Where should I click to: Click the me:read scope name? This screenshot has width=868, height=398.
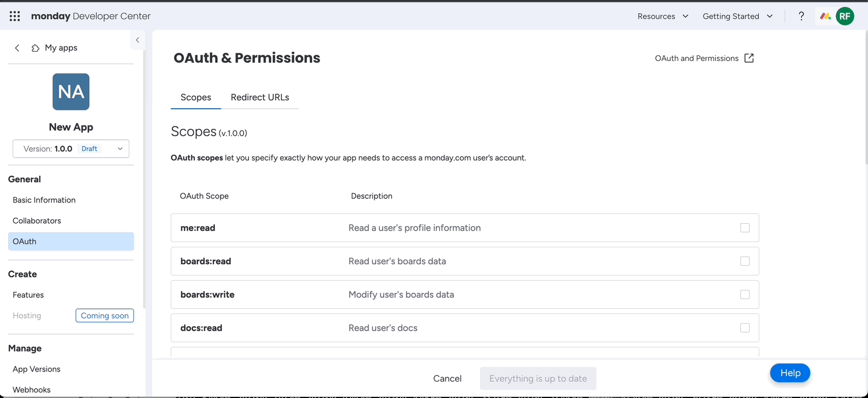click(198, 228)
